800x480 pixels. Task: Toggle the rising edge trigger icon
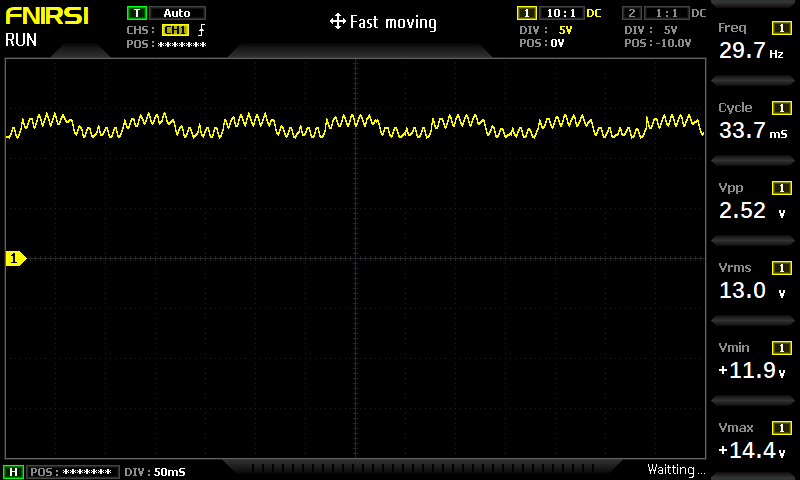point(202,30)
